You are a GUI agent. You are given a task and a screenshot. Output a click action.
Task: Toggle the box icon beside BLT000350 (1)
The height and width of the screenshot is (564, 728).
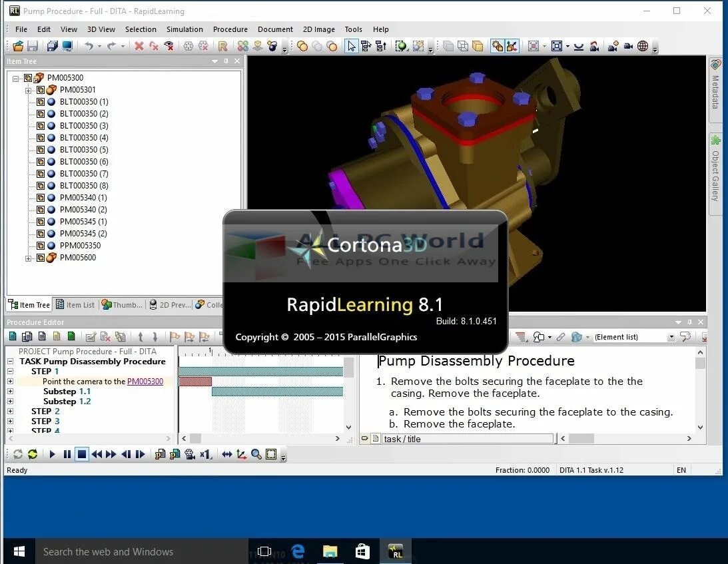click(x=41, y=102)
